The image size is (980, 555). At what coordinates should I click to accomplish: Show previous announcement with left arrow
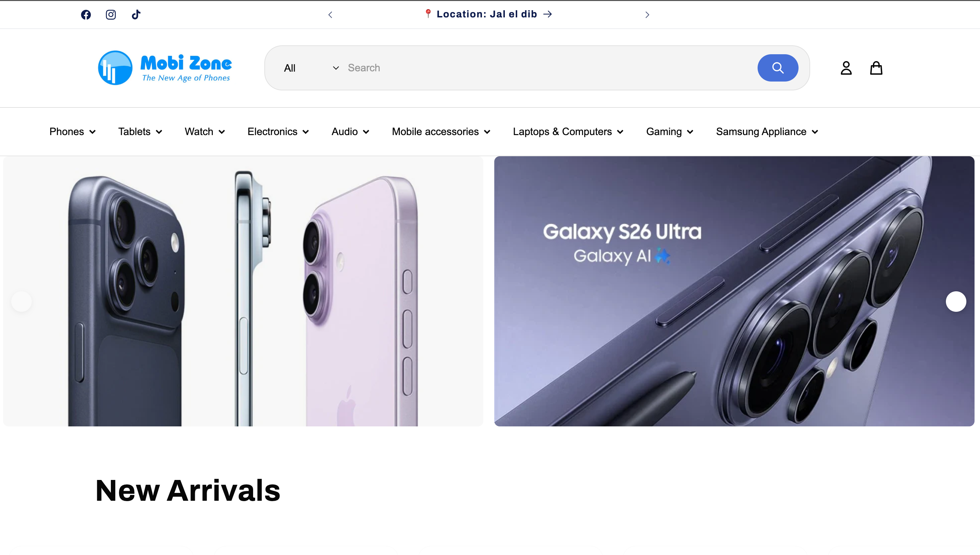click(330, 14)
